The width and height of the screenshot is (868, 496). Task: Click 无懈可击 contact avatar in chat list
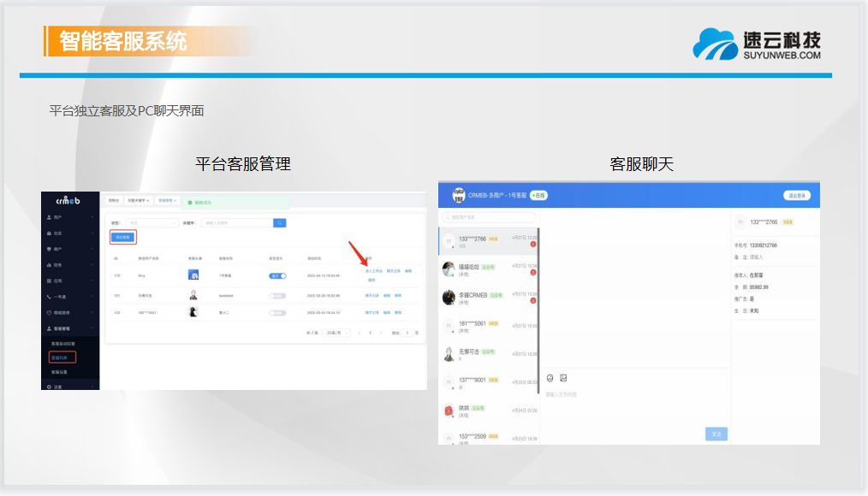tap(449, 353)
